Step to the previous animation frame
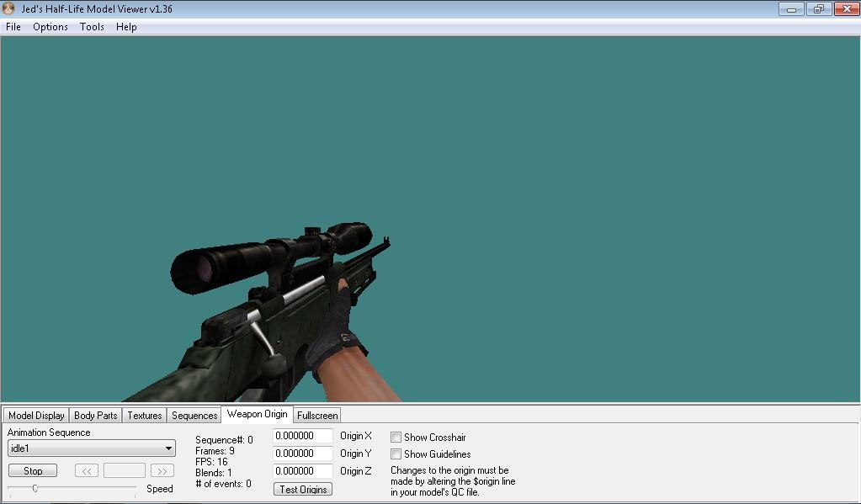 (85, 470)
